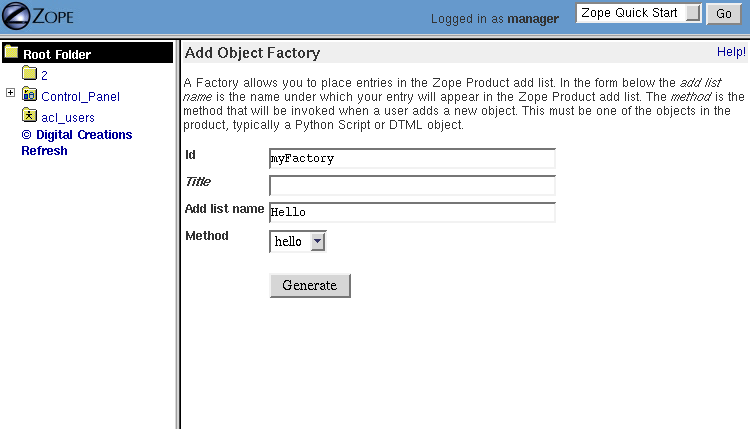
Task: Click the Refresh link in sidebar
Action: tap(44, 151)
